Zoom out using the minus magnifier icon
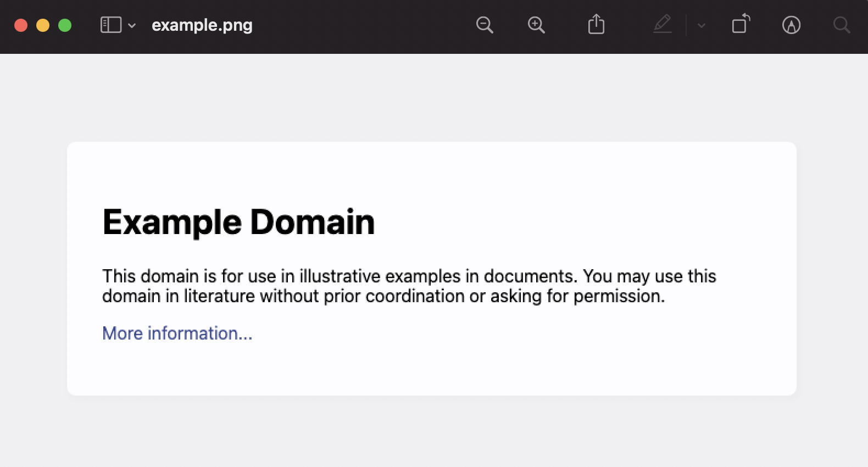Viewport: 868px width, 467px height. point(485,25)
